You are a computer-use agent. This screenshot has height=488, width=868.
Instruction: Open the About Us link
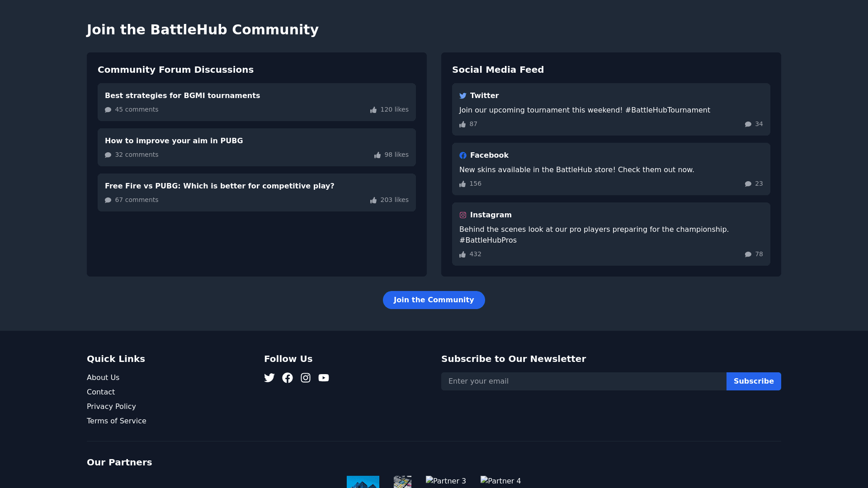coord(103,378)
